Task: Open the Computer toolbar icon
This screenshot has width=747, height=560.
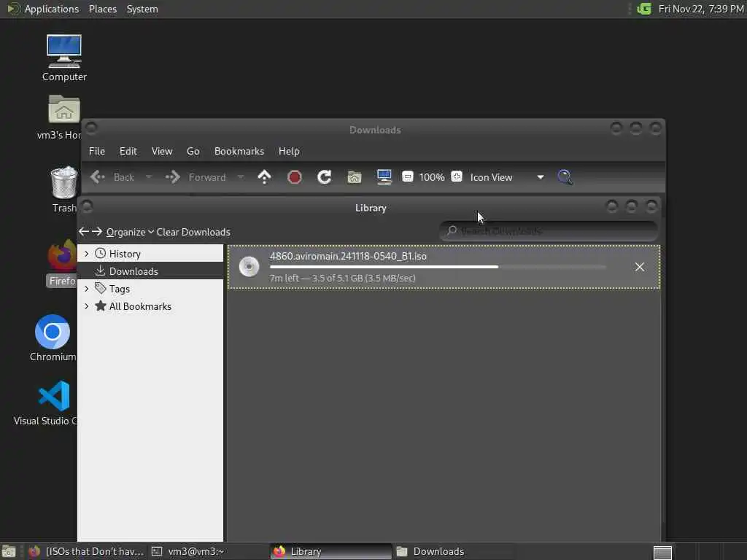Action: 384,177
